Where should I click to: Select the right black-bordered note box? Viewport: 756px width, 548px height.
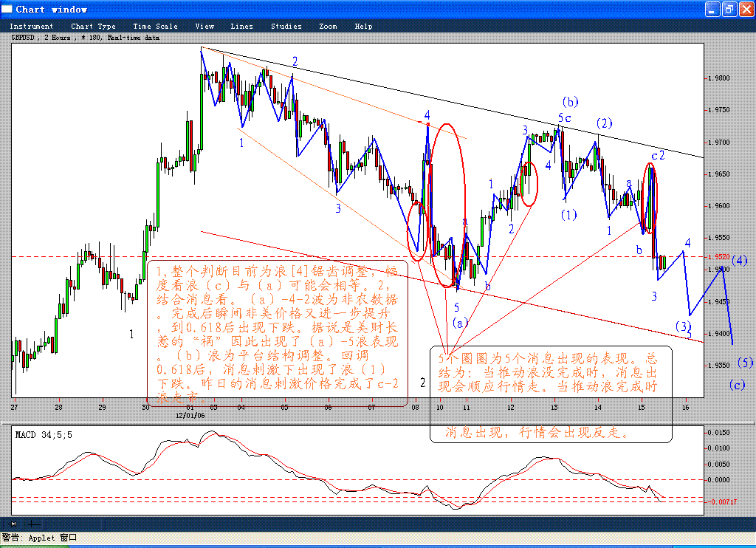[x=551, y=394]
